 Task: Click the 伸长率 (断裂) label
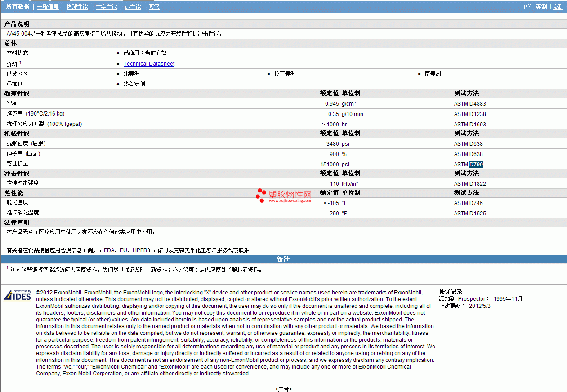coord(23,154)
